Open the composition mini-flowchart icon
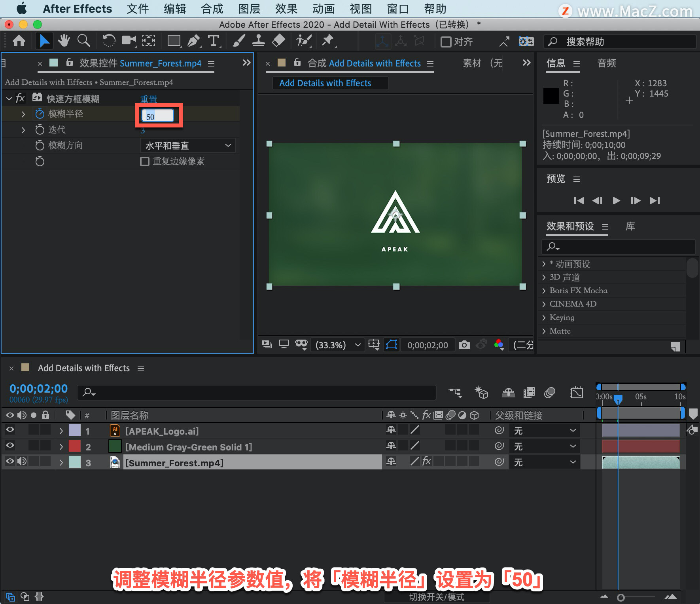Viewport: 700px width, 604px height. pos(455,392)
